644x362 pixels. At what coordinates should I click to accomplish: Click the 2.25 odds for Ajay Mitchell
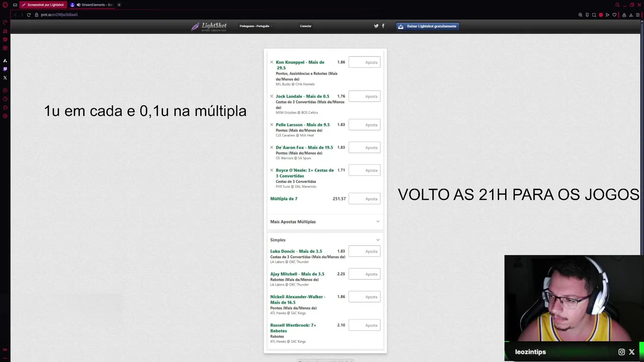point(341,274)
